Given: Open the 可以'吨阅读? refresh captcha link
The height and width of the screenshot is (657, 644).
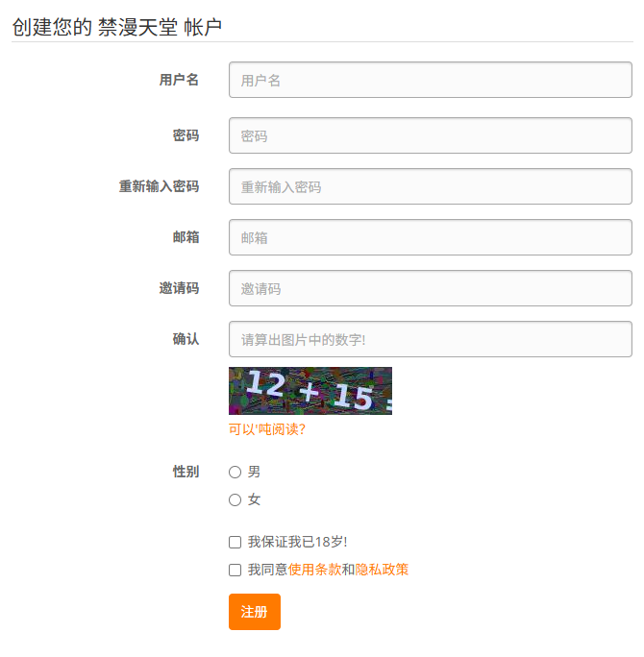Looking at the screenshot, I should pos(267,429).
